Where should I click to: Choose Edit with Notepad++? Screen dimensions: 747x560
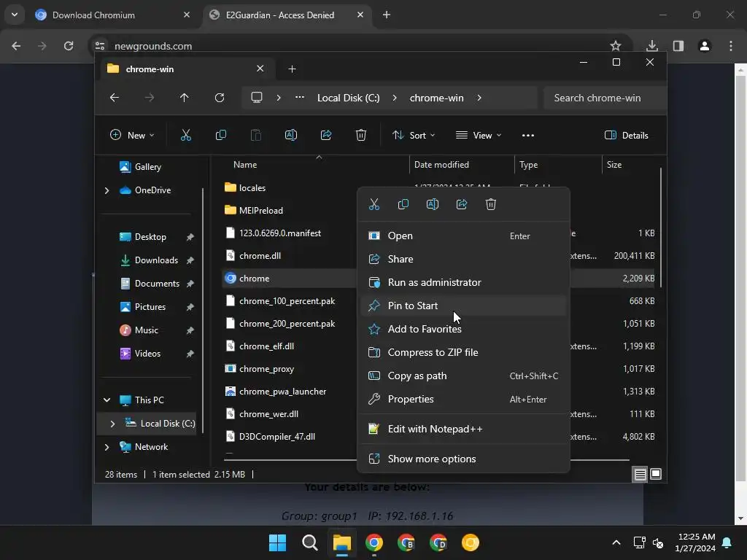pos(463,429)
